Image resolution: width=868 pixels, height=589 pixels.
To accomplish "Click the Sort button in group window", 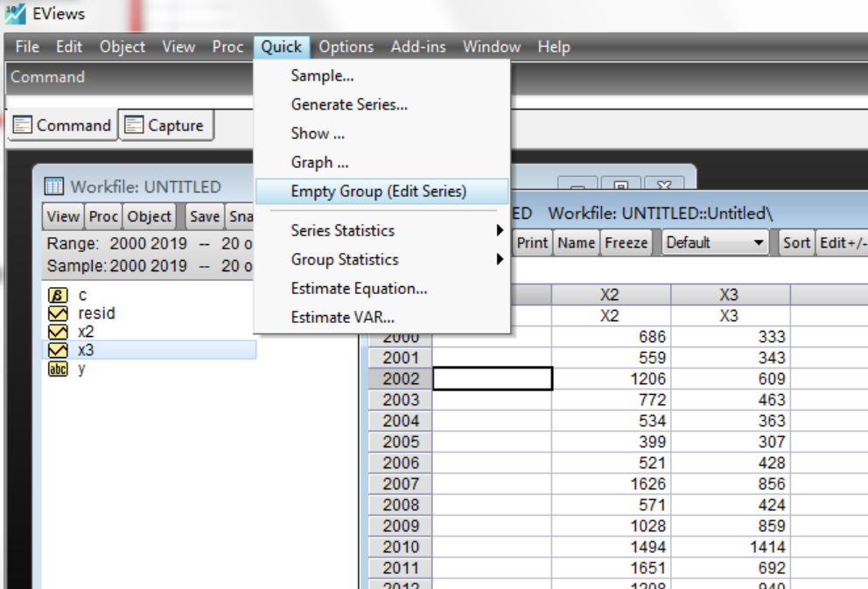I will (796, 242).
